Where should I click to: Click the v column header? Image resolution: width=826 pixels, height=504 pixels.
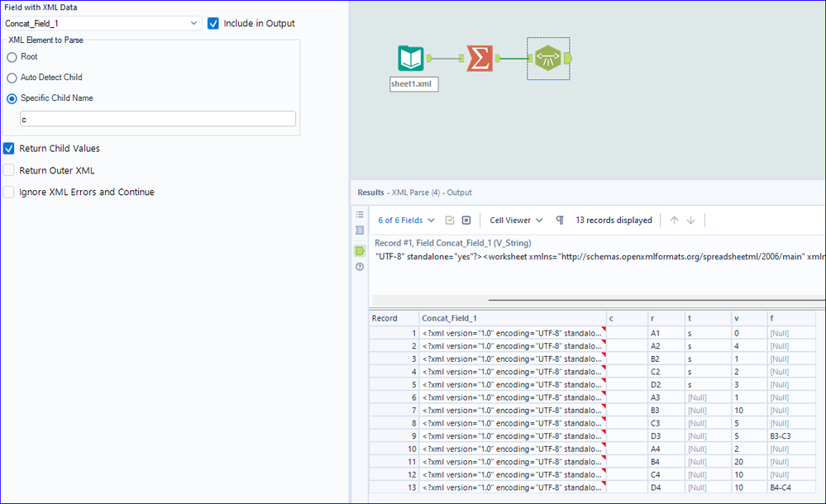[749, 318]
